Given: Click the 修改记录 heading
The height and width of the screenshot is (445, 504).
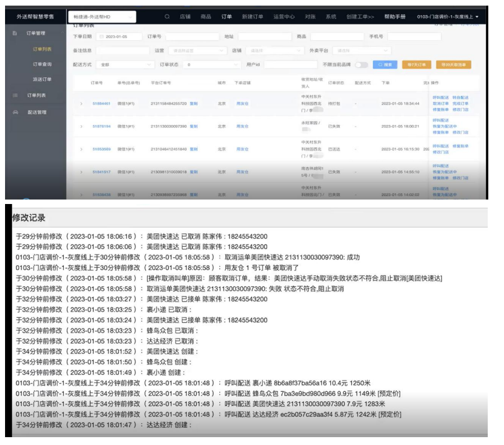Looking at the screenshot, I should pos(29,218).
